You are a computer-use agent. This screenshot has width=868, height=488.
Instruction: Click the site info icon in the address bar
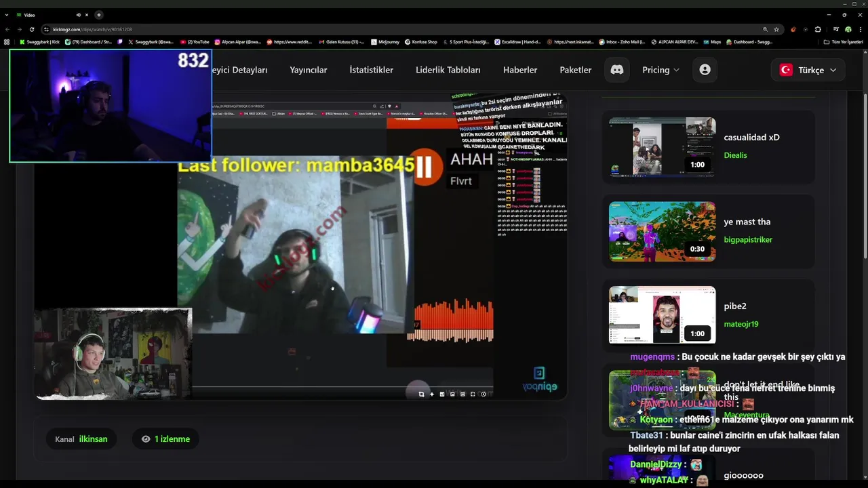point(46,29)
